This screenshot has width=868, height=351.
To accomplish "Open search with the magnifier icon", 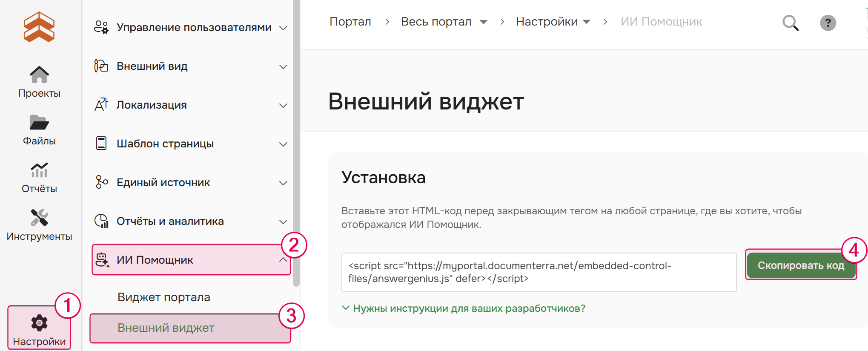I will 791,23.
